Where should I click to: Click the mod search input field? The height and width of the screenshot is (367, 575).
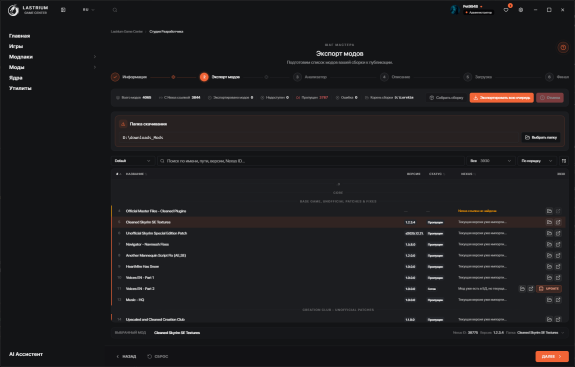pos(311,161)
